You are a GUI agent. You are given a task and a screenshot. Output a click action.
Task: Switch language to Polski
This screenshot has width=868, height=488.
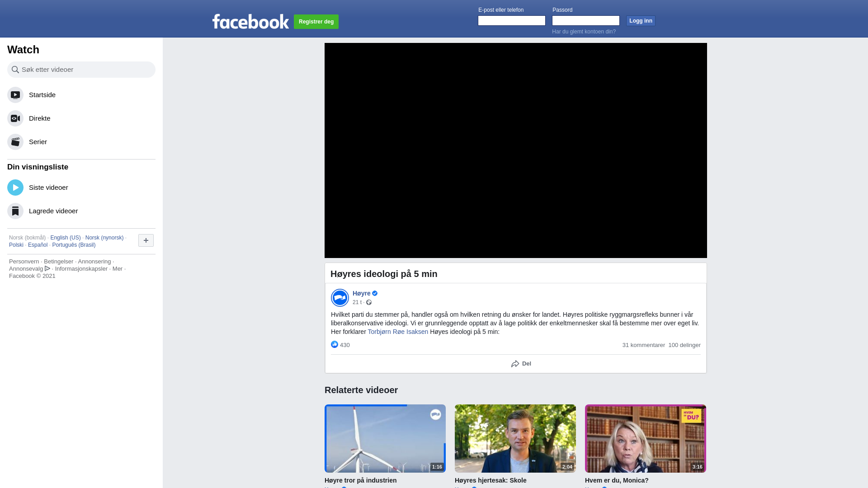tap(16, 245)
